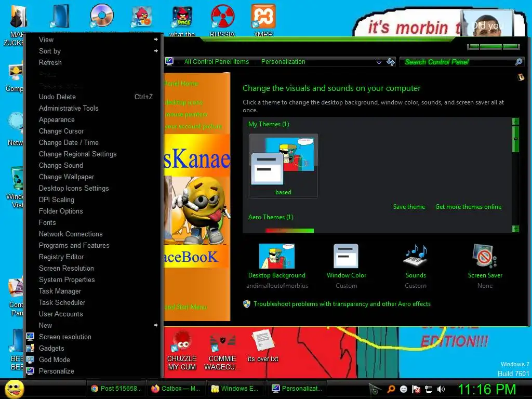Image resolution: width=532 pixels, height=399 pixels.
Task: Open Programs and Features entry
Action: 94,245
